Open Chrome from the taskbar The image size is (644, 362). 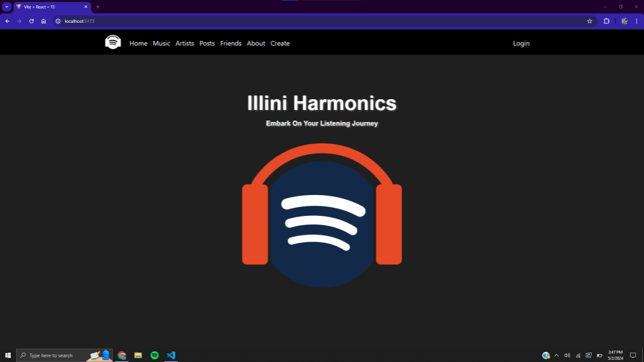coord(122,355)
